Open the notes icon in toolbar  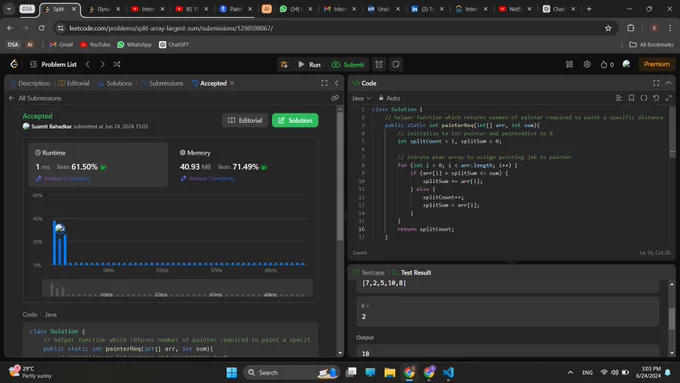coord(396,64)
